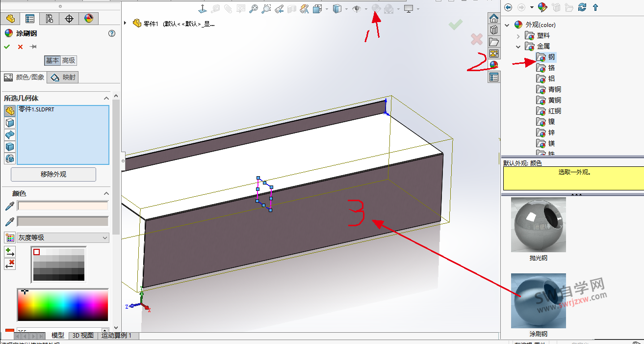Click the 移除外观 button

pyautogui.click(x=52, y=174)
